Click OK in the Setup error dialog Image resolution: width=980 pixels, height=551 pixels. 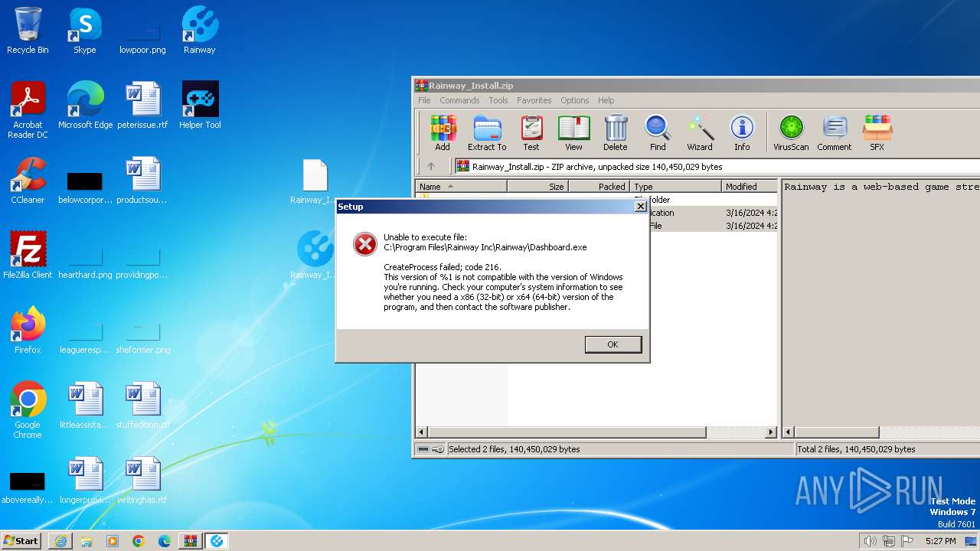click(613, 344)
